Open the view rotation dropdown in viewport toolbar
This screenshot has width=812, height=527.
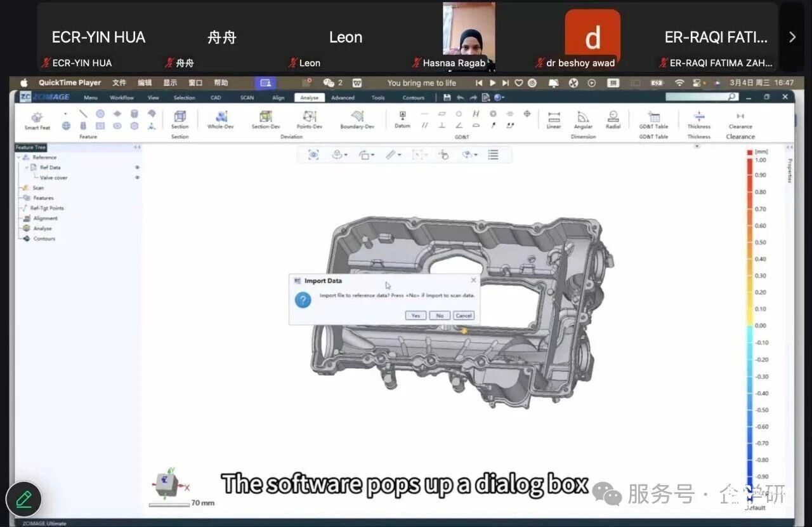coord(367,155)
